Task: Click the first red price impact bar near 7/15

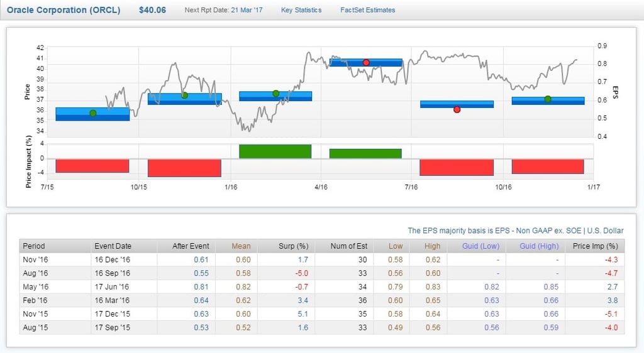Action: 92,166
